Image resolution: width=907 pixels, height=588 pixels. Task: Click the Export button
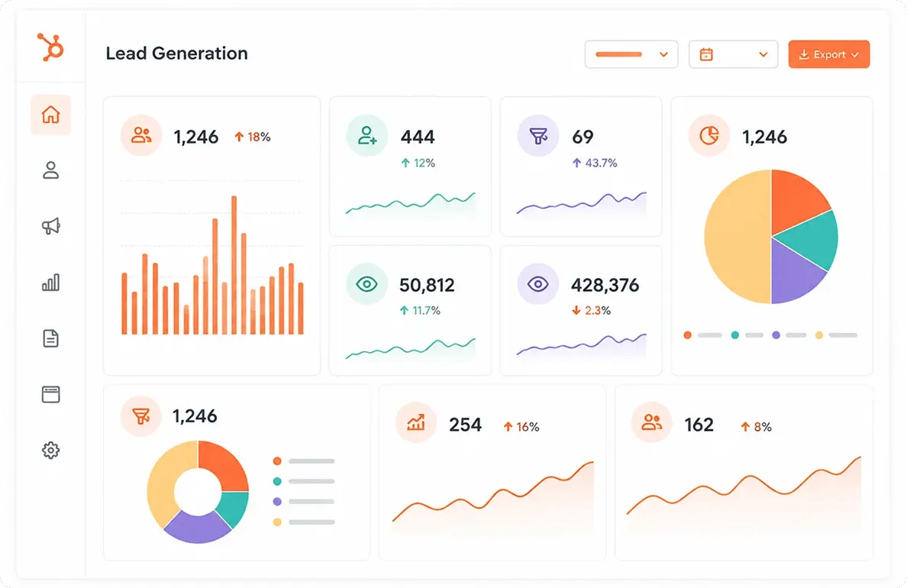pos(829,54)
